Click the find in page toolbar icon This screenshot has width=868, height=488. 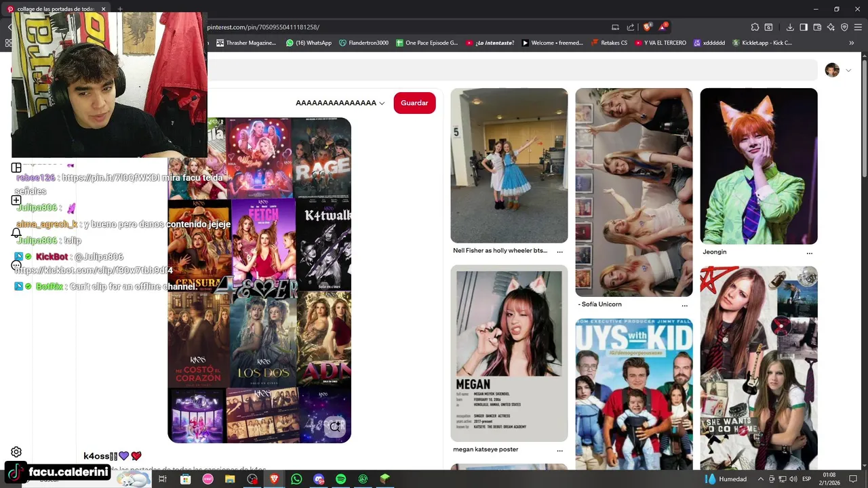click(x=768, y=27)
